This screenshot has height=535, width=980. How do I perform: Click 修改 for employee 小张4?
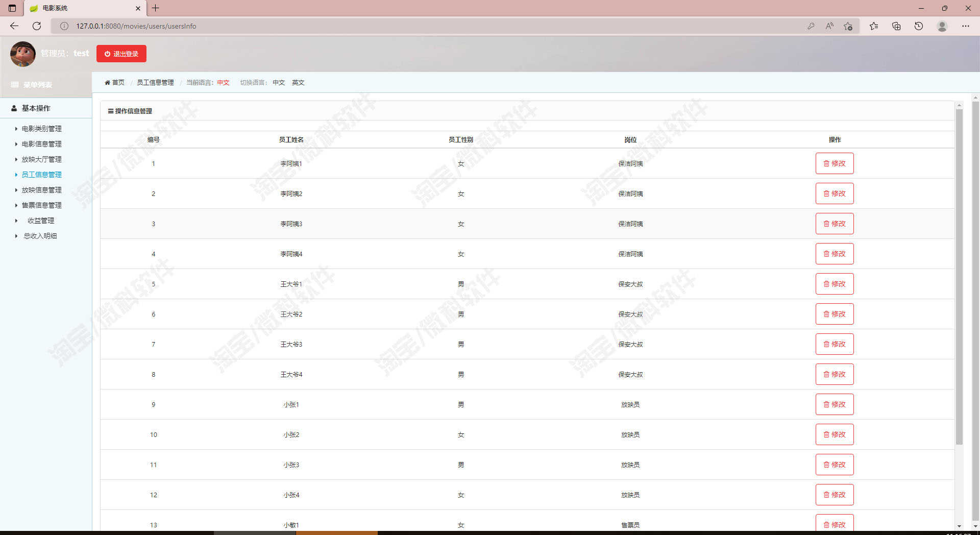tap(835, 495)
